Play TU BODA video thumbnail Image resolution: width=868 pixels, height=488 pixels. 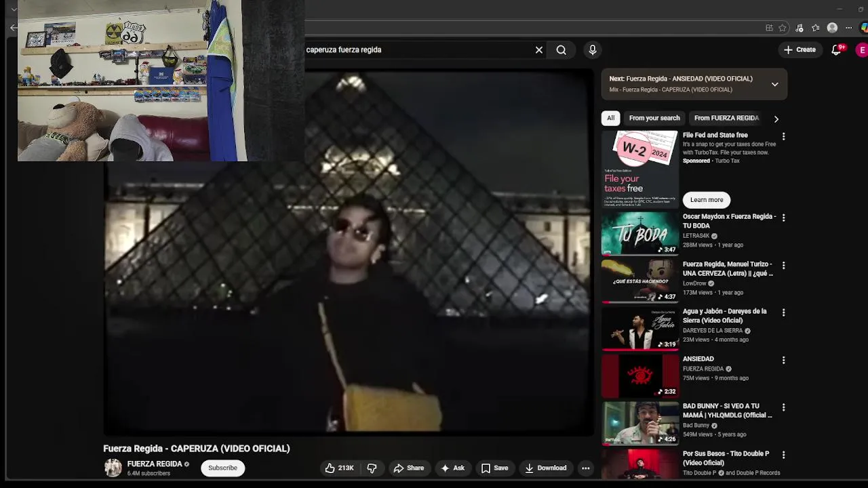[640, 233]
